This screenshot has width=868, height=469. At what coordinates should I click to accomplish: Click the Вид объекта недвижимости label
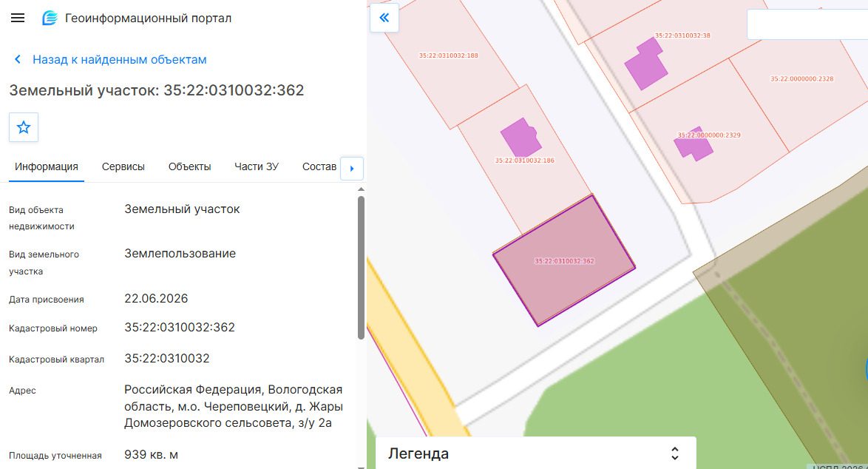pyautogui.click(x=41, y=218)
